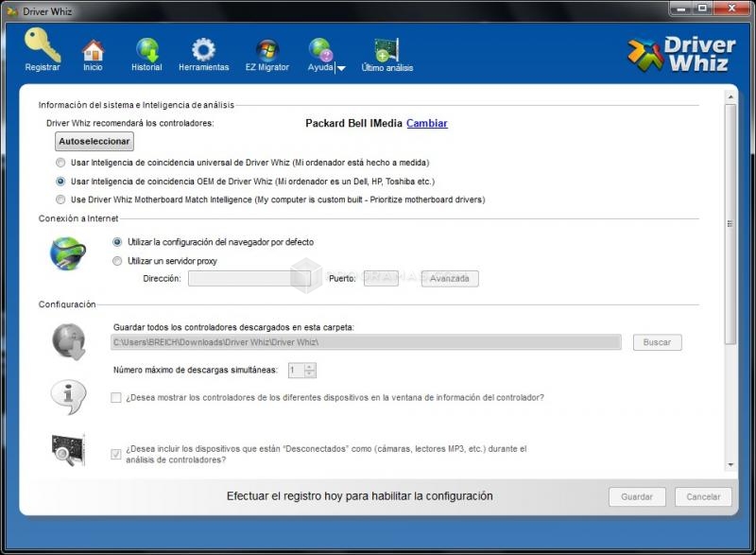Click the Buscar browse button
The width and height of the screenshot is (756, 555).
(x=657, y=342)
